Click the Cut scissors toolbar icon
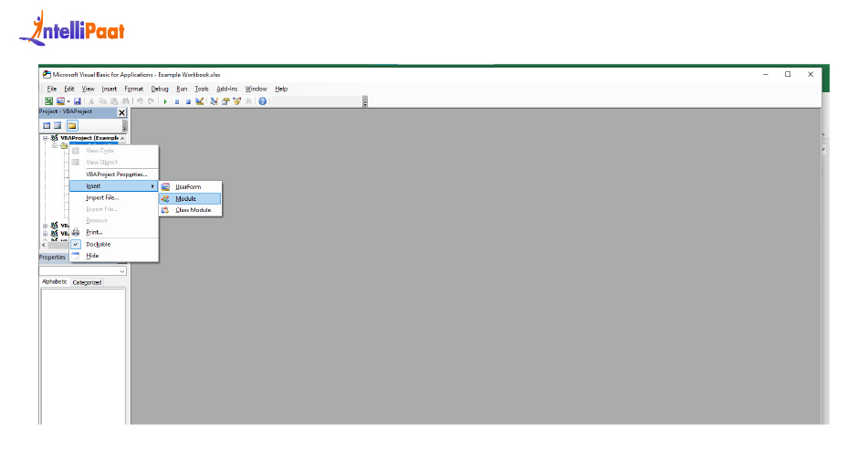This screenshot has height=453, width=868. pyautogui.click(x=91, y=101)
